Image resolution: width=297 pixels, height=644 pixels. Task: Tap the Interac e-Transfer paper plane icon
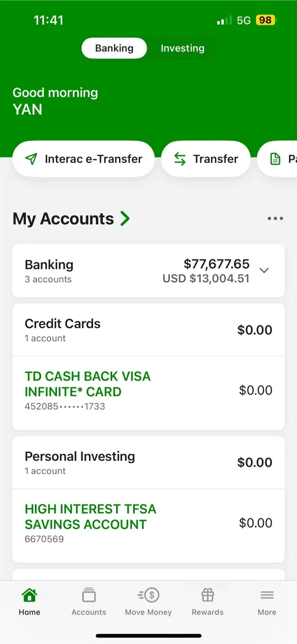[x=31, y=159]
